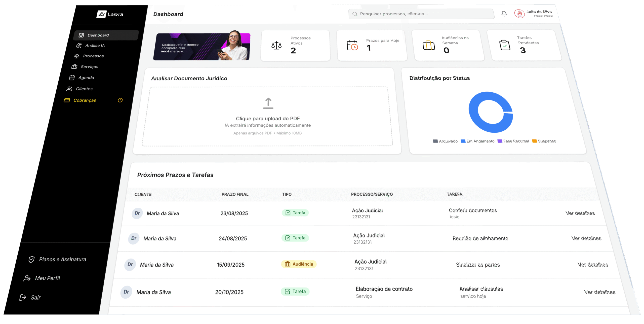Click the briefcase icon in Audiências na Semana
644x324 pixels.
point(429,46)
